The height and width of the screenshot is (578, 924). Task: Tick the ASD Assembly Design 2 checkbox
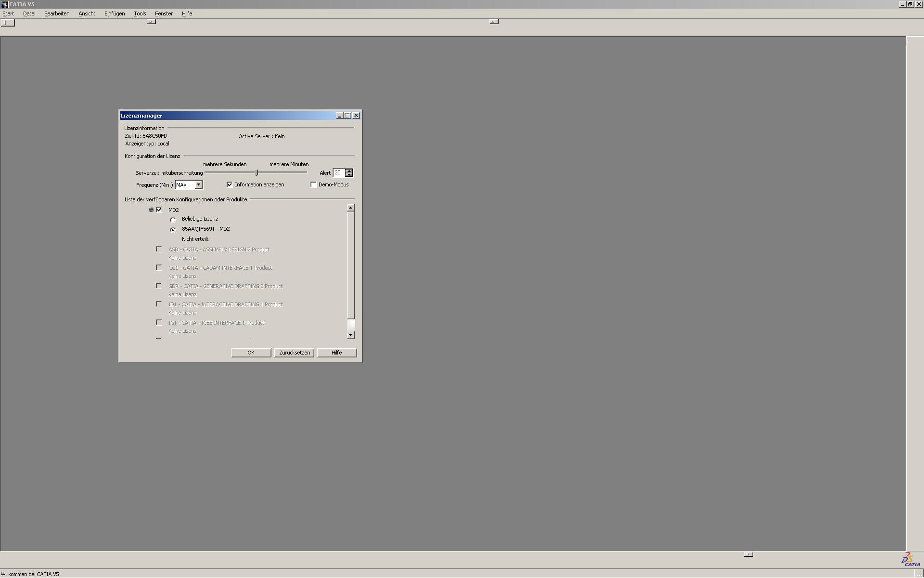[x=159, y=249]
